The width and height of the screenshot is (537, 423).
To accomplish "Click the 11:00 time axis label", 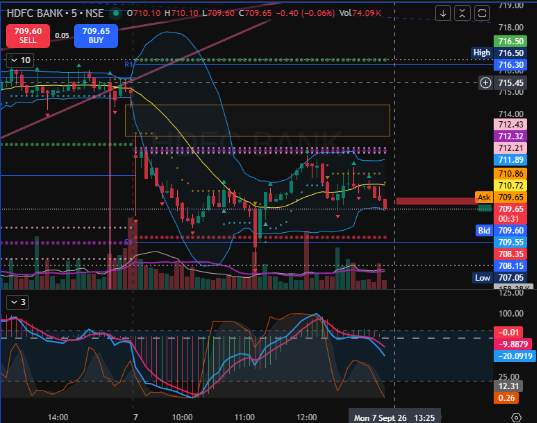I will tap(245, 417).
